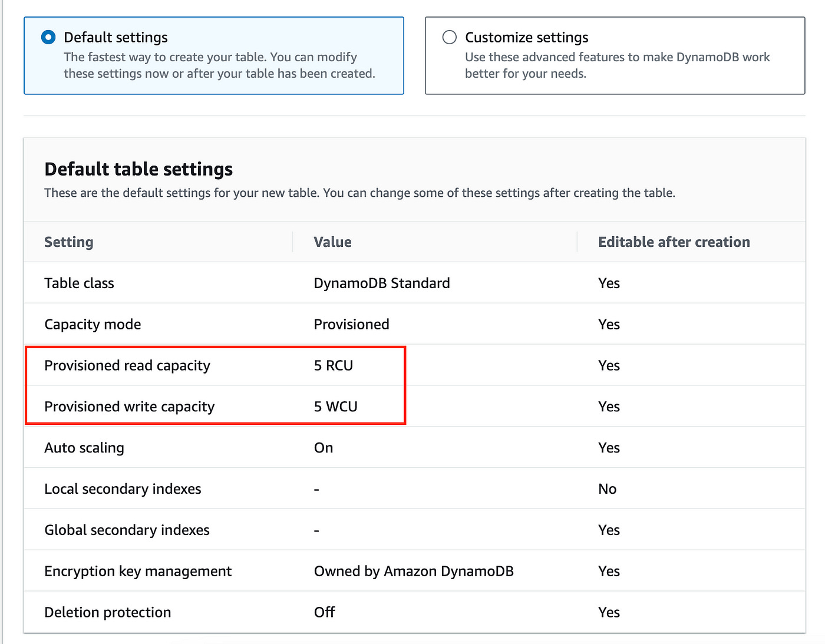825x644 pixels.
Task: Click the Yes value in Capacity mode row
Action: (x=609, y=325)
